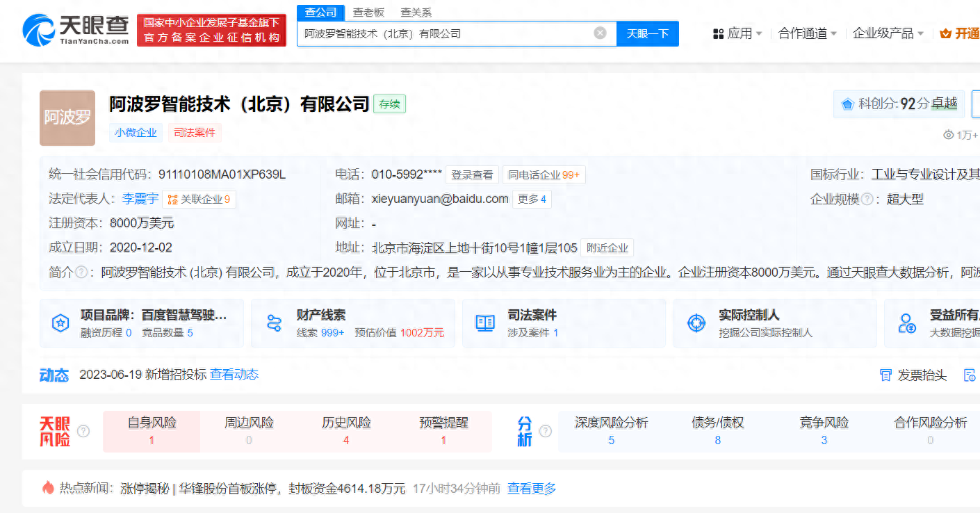The height and width of the screenshot is (513, 980).
Task: Click the 查看更多 news link
Action: pyautogui.click(x=532, y=489)
